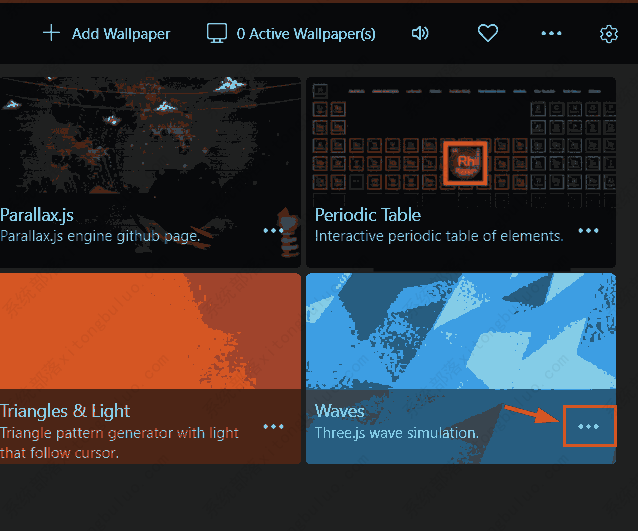Open the Periodic Table three-dot options
This screenshot has height=531, width=638.
pos(588,230)
